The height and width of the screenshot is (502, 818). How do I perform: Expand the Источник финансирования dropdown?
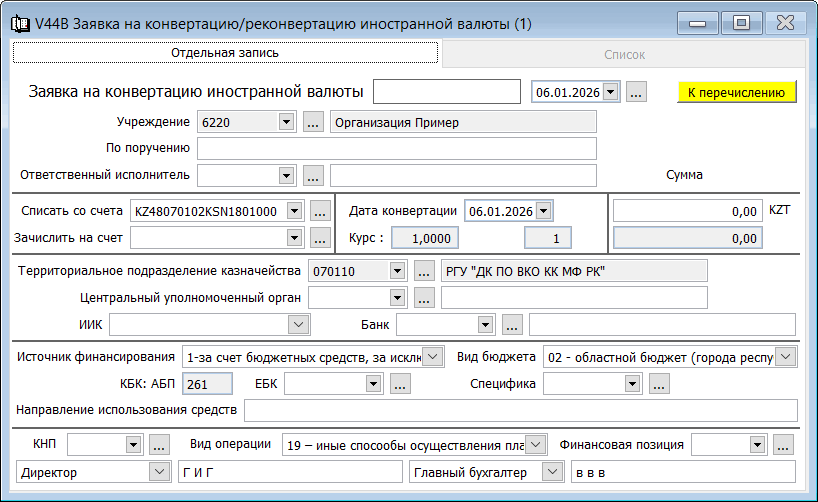click(x=433, y=357)
